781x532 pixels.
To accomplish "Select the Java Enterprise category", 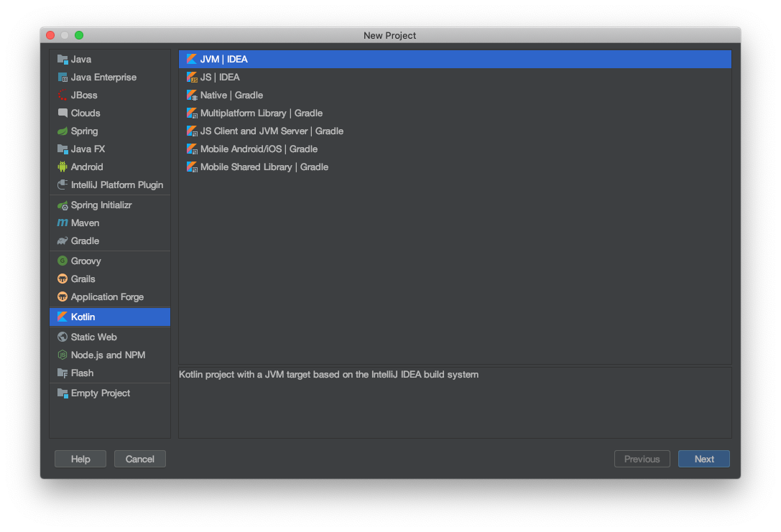I will [110, 77].
